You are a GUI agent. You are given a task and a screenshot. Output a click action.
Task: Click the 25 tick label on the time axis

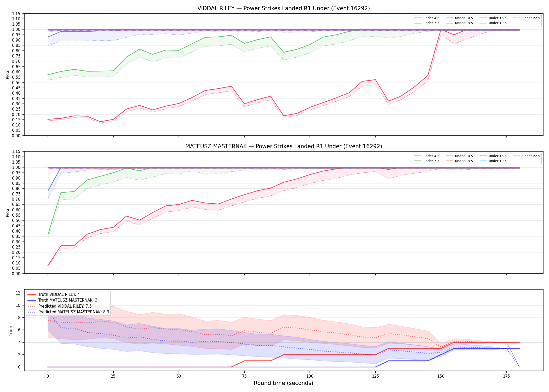(x=113, y=376)
